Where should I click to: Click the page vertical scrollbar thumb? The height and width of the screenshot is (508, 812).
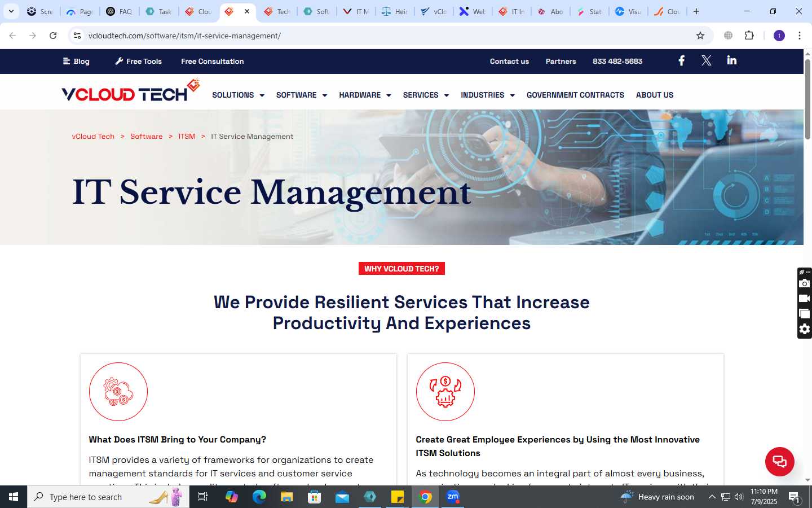point(807,99)
